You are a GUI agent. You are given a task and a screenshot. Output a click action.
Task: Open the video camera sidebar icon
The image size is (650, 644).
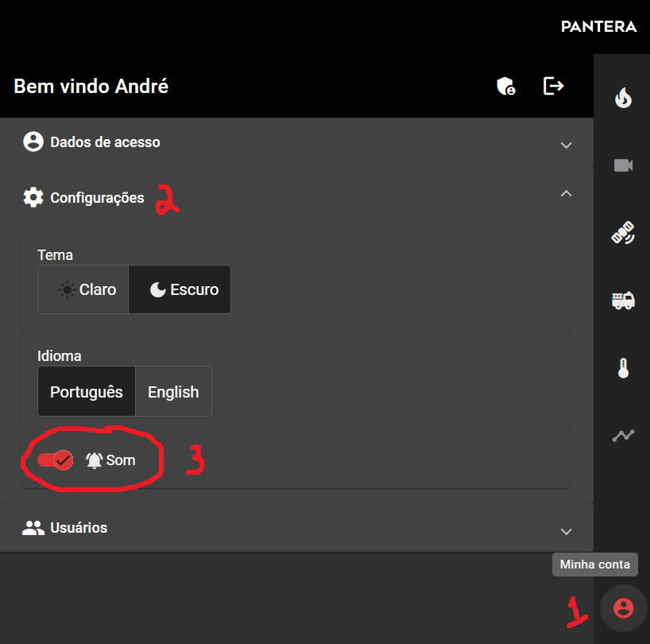623,165
